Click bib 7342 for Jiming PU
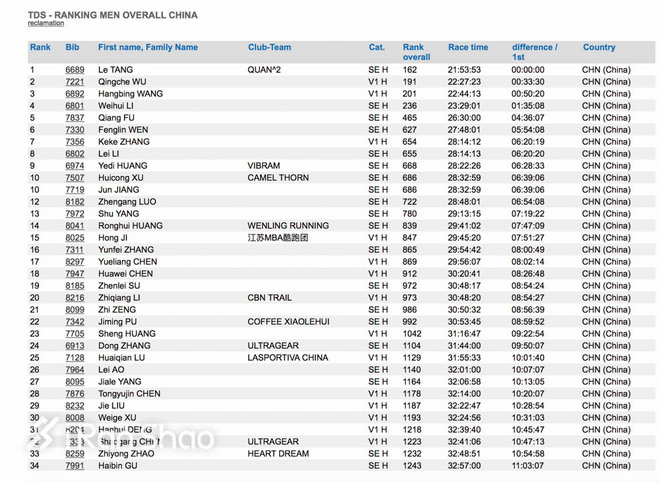660x482 pixels. click(x=75, y=322)
